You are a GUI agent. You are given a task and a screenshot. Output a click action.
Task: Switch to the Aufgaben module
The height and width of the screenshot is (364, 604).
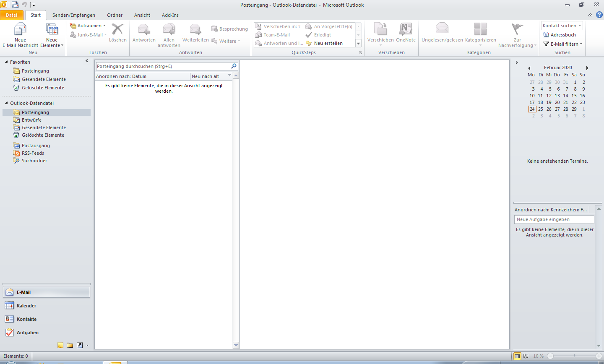click(46, 333)
